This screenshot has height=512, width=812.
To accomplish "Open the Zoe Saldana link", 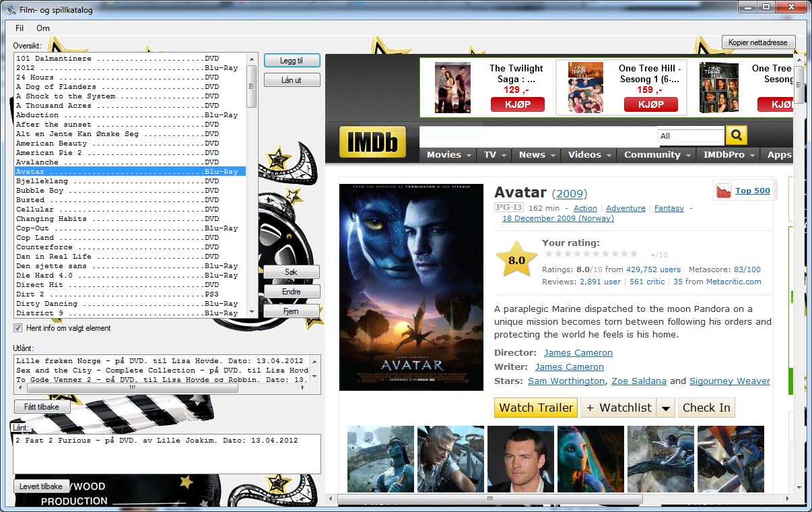I will pyautogui.click(x=639, y=381).
